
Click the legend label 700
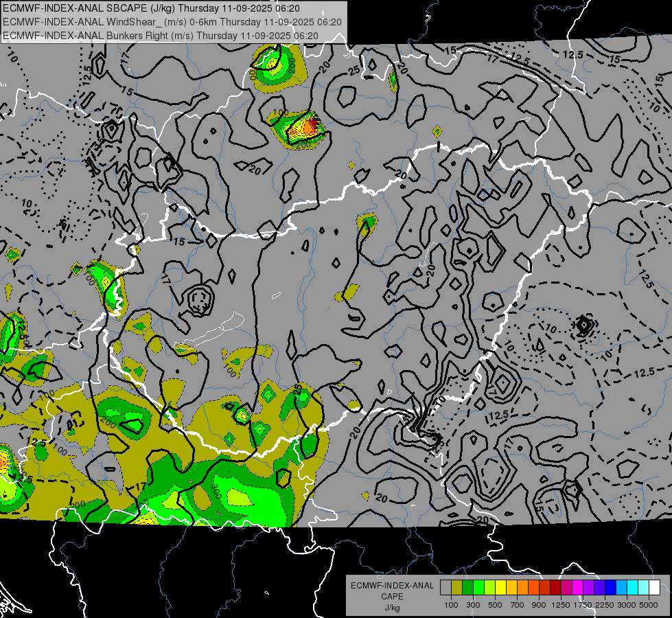[518, 605]
